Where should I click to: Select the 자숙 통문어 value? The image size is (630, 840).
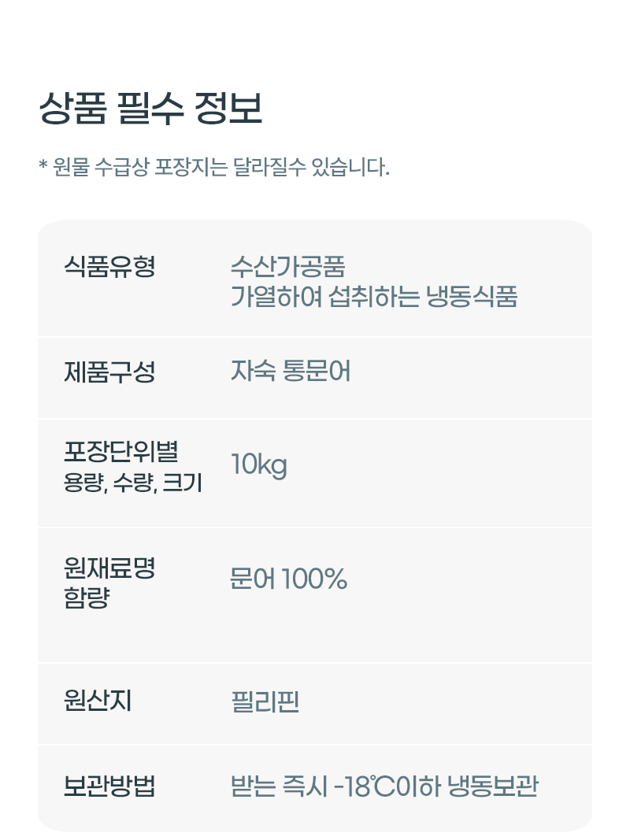click(x=291, y=371)
